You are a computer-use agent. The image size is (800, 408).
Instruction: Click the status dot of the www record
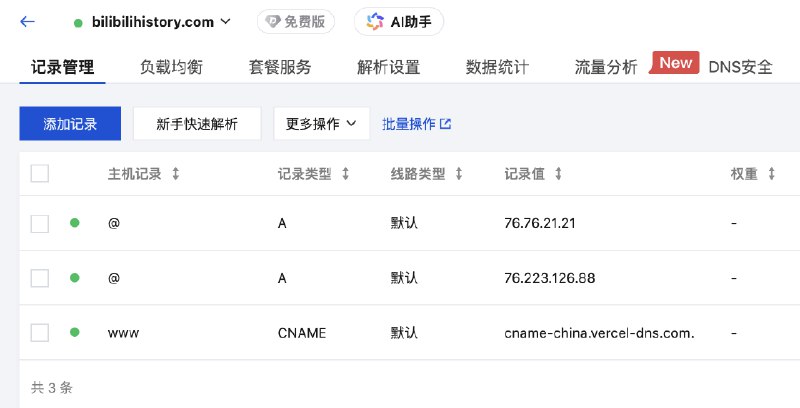[74, 333]
